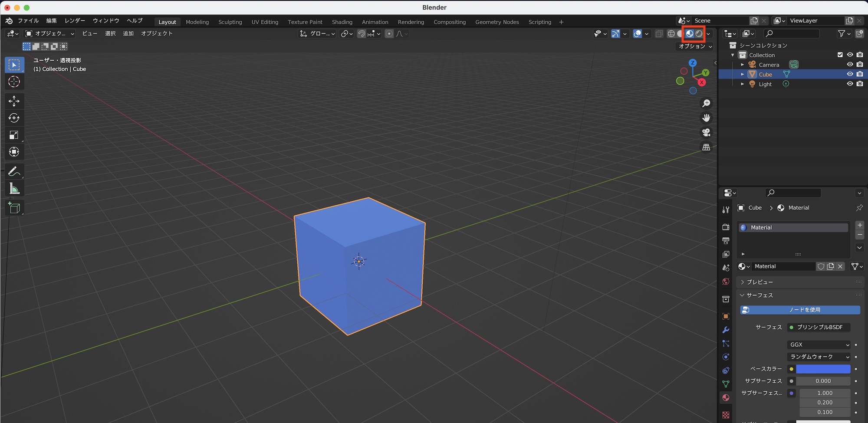
Task: Switch to the Shading workspace tab
Action: click(342, 22)
